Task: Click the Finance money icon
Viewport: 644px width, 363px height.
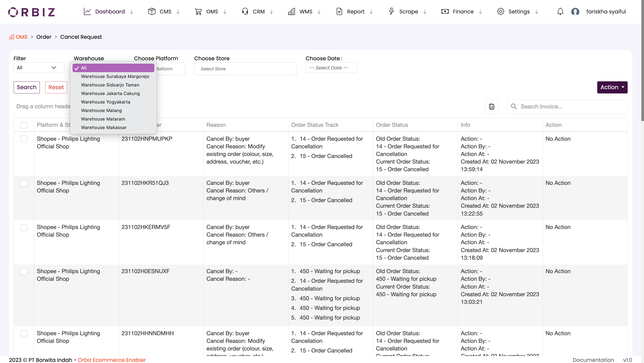Action: (445, 11)
